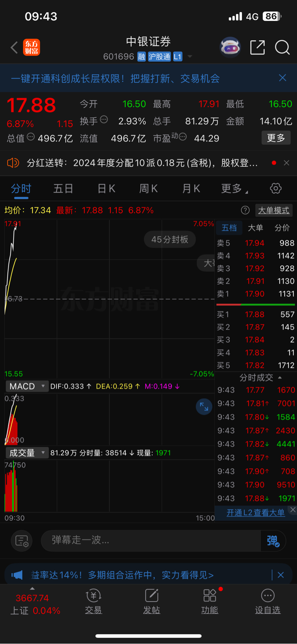Open the 市盈 info bubble icon
The image size is (297, 644).
(x=183, y=137)
